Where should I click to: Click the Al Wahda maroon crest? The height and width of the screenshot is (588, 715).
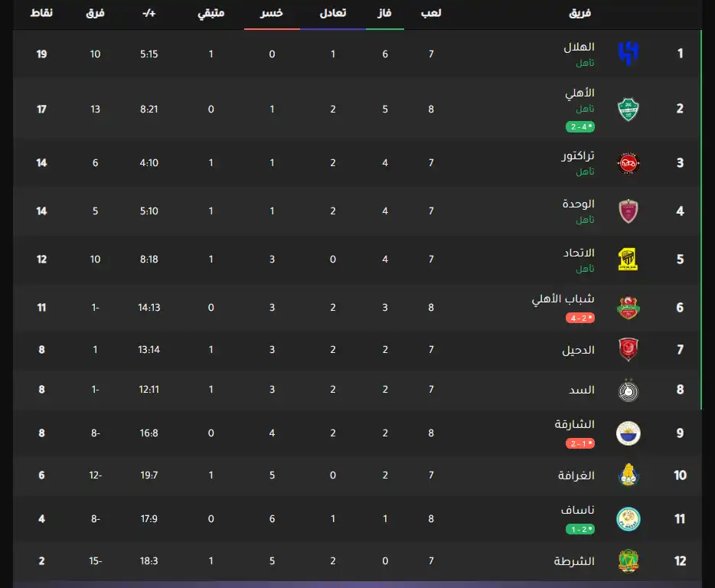(x=628, y=211)
